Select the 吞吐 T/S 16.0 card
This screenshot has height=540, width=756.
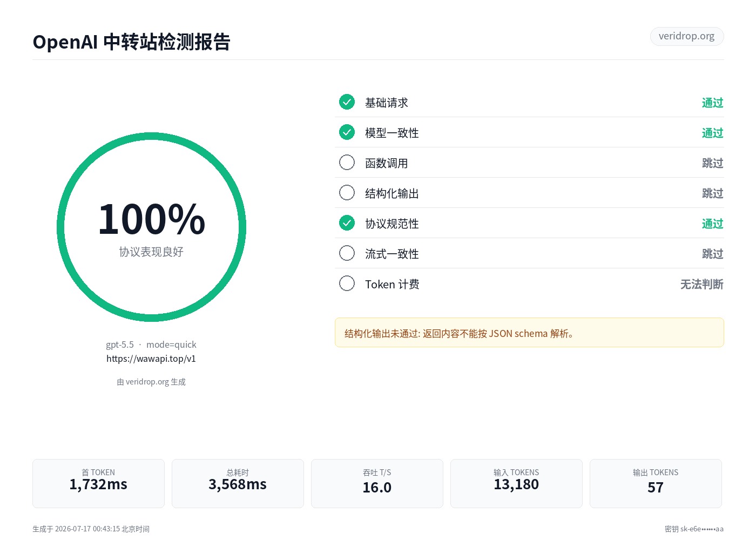point(377,483)
